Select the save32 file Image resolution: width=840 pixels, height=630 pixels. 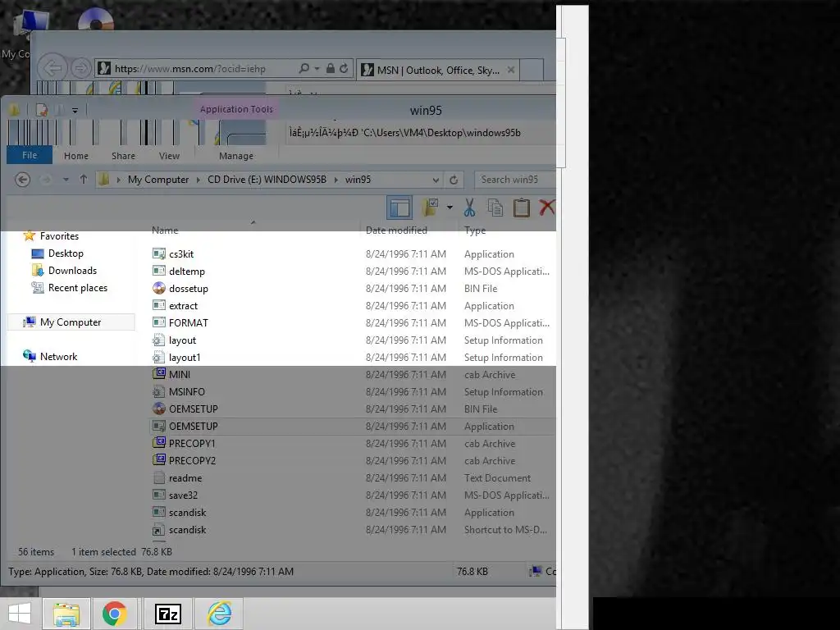click(x=183, y=495)
